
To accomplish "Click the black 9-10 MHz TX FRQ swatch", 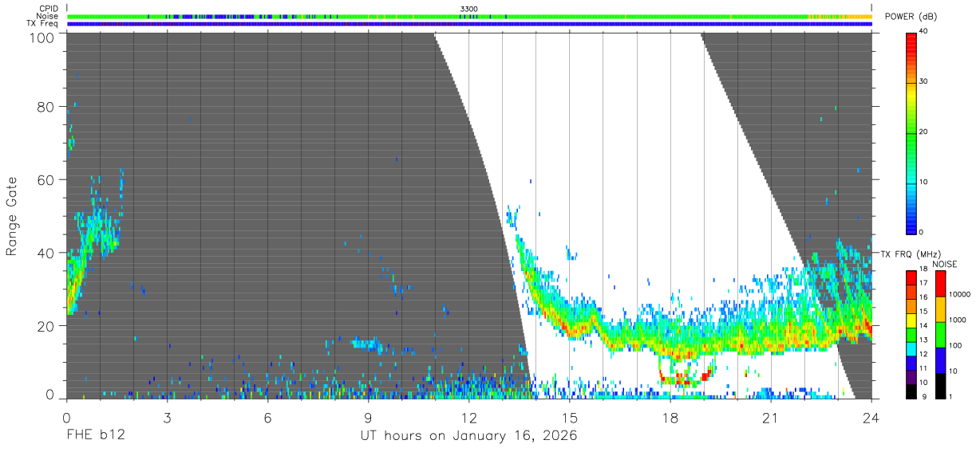I will [911, 391].
